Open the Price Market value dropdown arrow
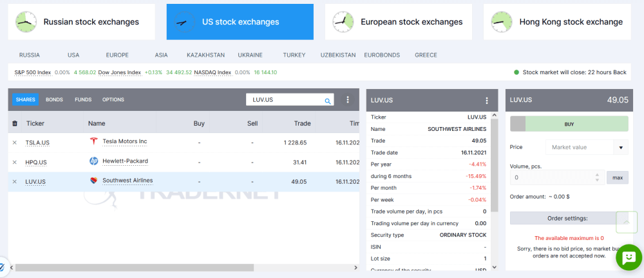This screenshot has height=278, width=644. point(621,147)
